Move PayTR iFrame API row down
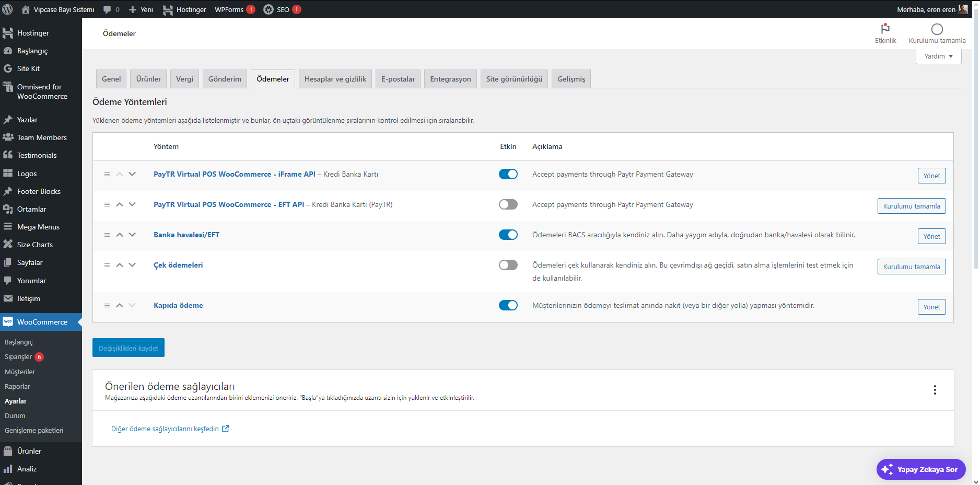980x485 pixels. point(132,174)
